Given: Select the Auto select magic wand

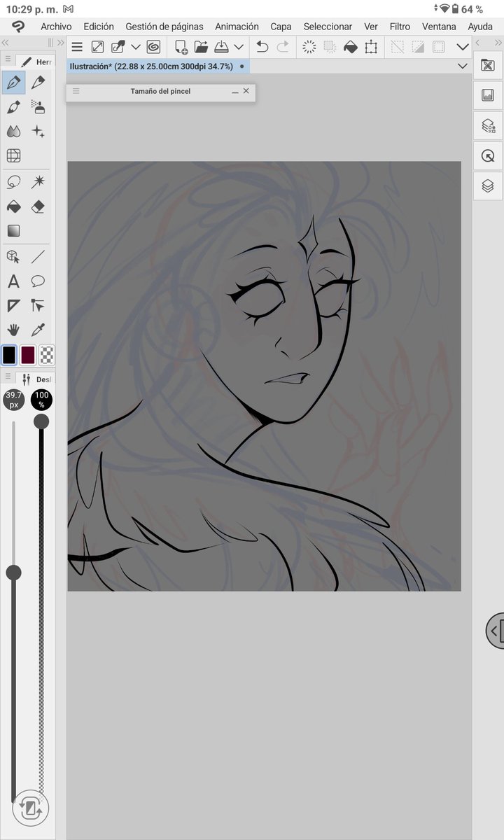Looking at the screenshot, I should point(38,183).
